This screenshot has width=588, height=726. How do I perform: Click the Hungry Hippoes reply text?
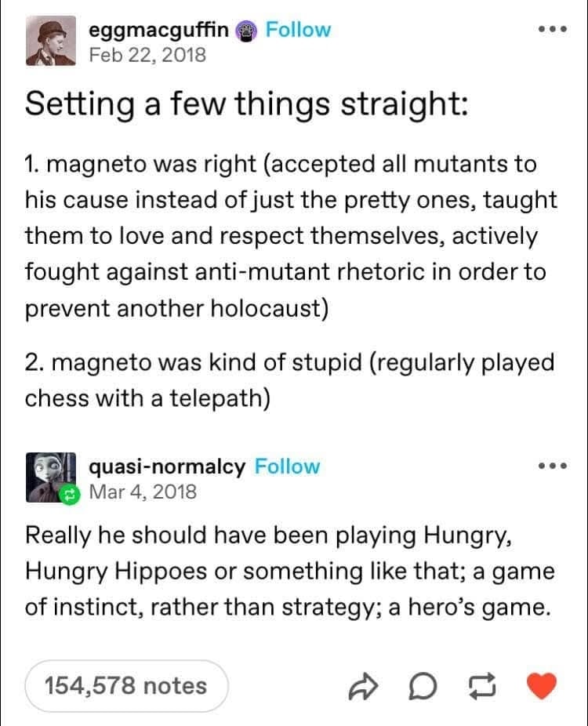290,571
